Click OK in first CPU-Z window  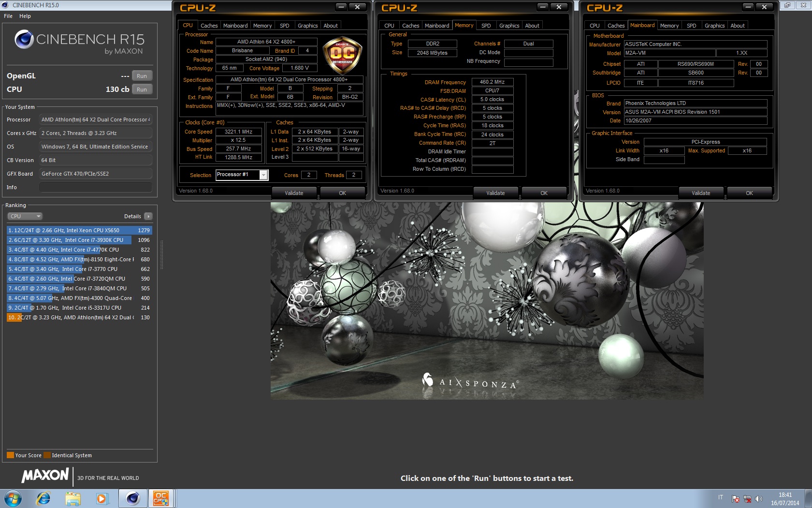(x=342, y=193)
